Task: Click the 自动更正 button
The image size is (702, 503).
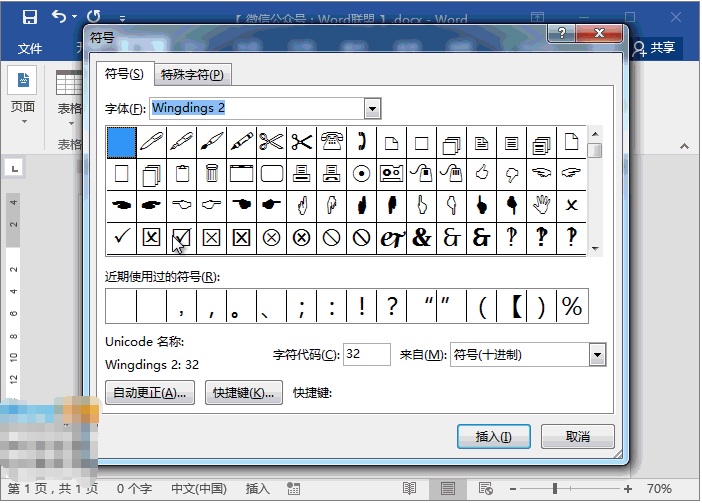Action: click(149, 392)
